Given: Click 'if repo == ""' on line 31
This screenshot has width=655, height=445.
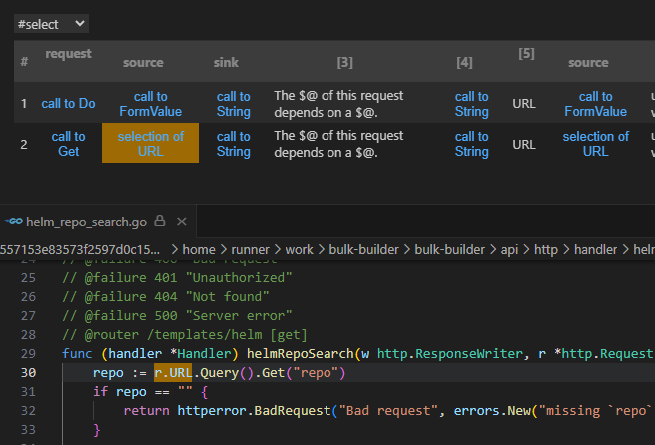Looking at the screenshot, I should pyautogui.click(x=142, y=392).
